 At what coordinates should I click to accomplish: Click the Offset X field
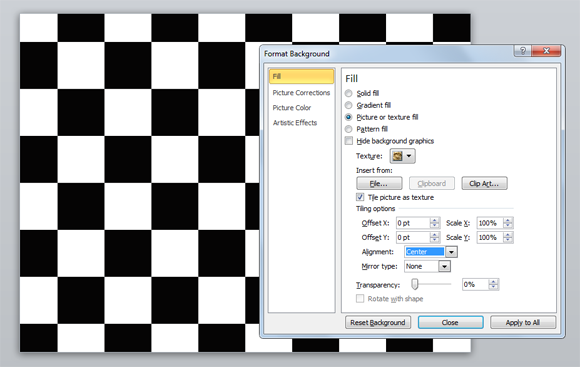(413, 223)
